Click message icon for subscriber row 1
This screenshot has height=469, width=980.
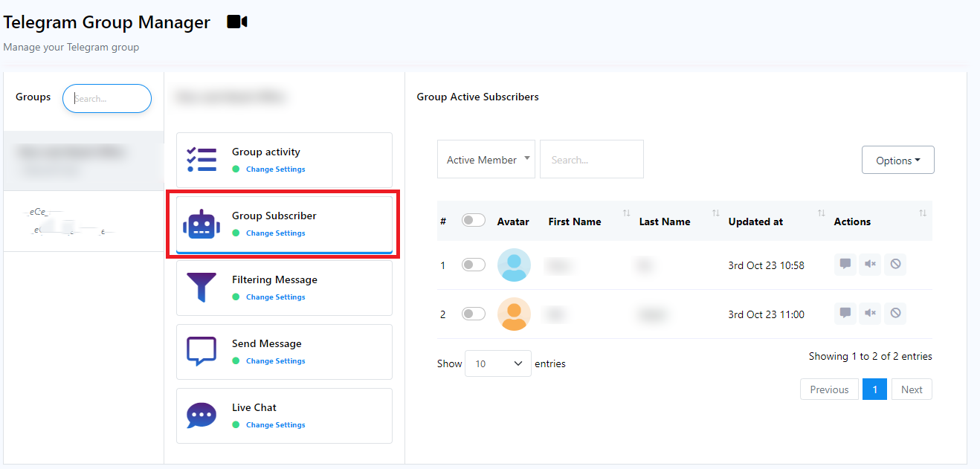(x=845, y=265)
